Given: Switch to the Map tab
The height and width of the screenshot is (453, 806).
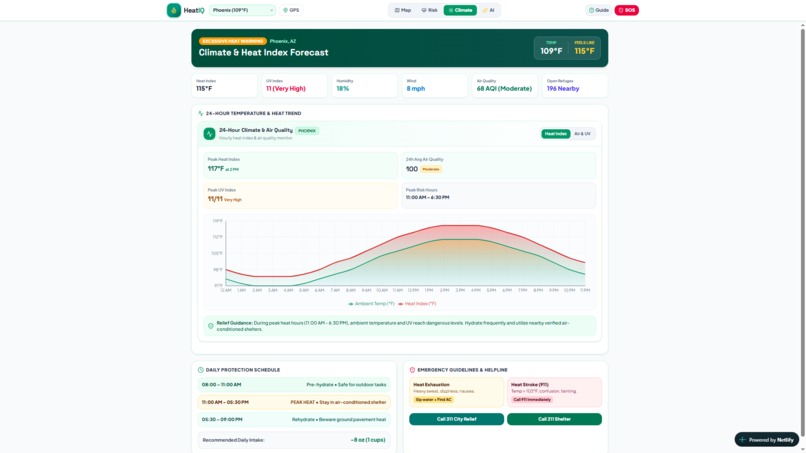Looking at the screenshot, I should [x=402, y=10].
